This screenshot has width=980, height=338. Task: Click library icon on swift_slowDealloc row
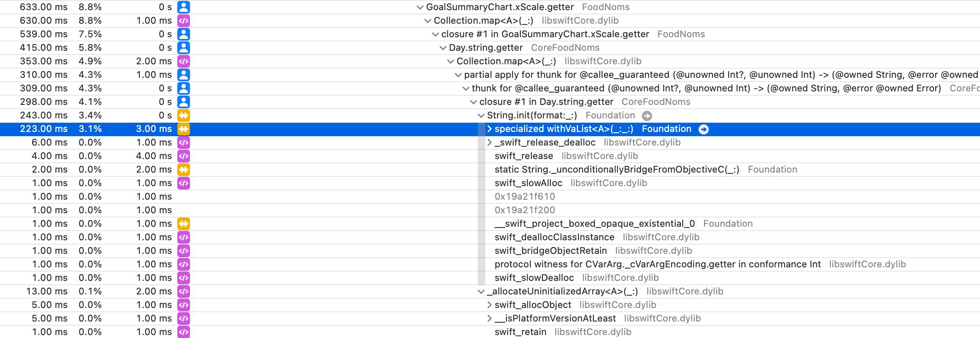(x=184, y=278)
